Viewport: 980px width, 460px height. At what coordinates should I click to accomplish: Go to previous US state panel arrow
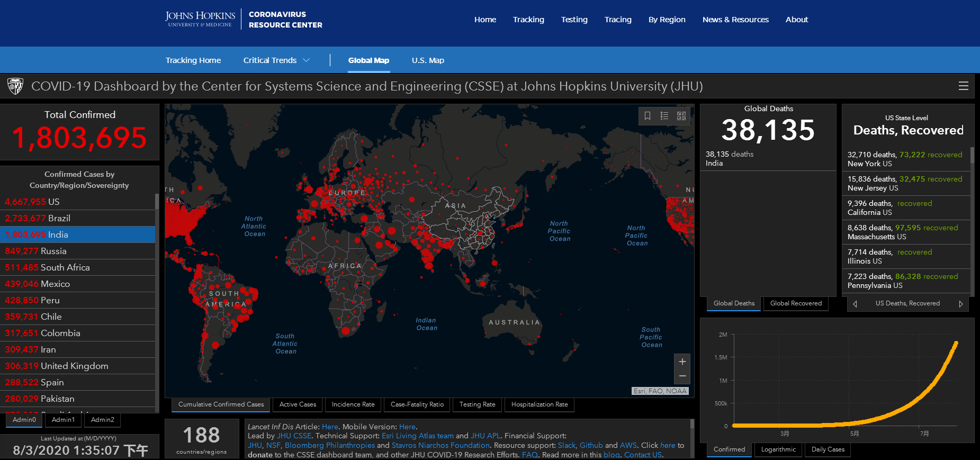[855, 304]
